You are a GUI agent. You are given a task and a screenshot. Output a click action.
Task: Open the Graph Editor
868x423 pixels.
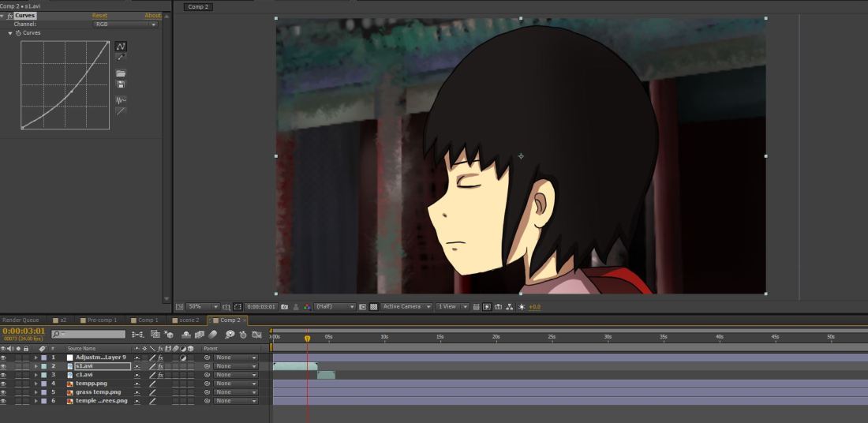pos(257,335)
